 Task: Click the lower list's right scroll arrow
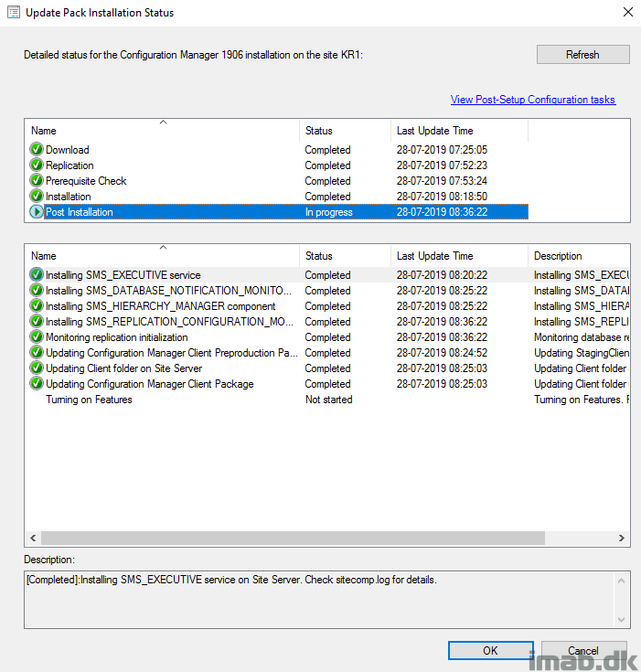click(x=621, y=538)
